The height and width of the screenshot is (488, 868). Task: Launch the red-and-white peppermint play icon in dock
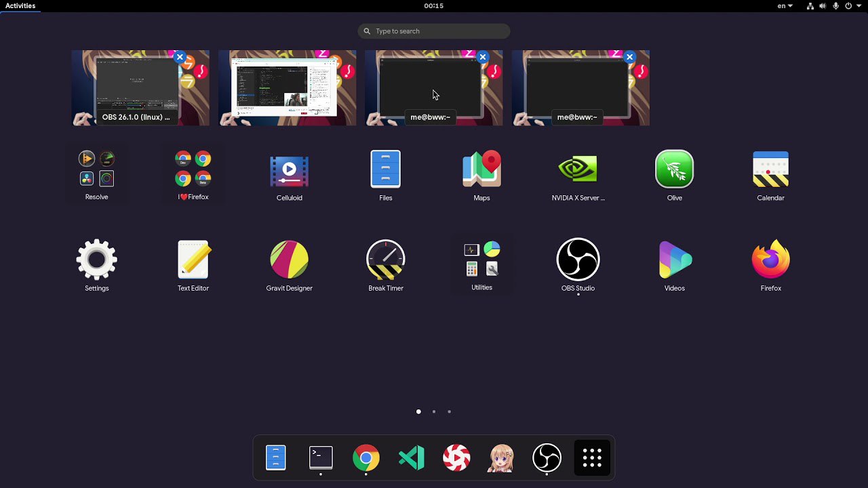[456, 458]
